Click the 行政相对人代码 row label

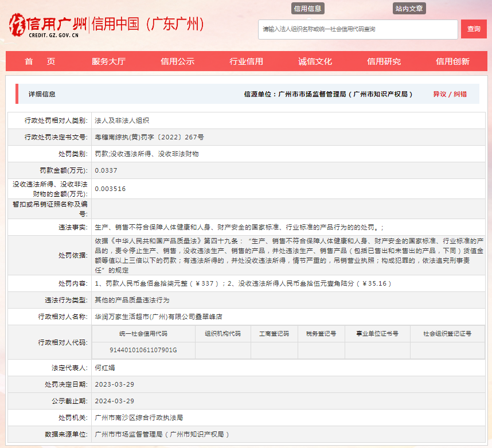coord(63,342)
